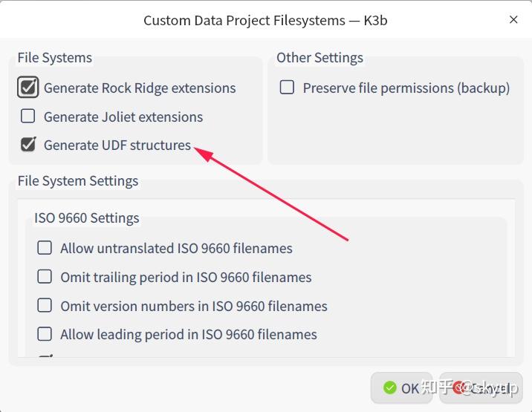Toggle Omit version numbers in ISO 9660 filenames

click(45, 306)
